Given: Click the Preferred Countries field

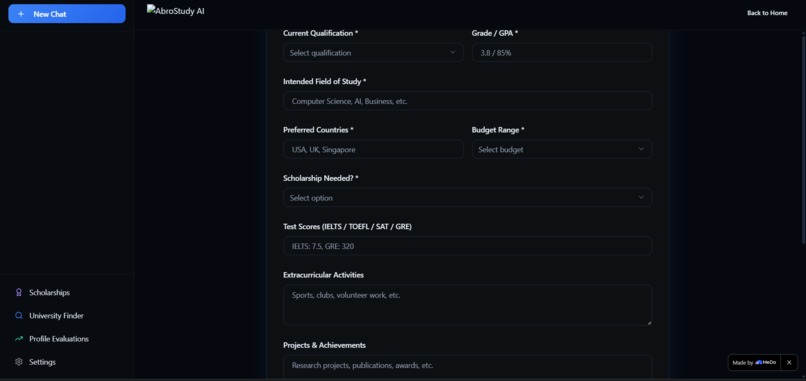Looking at the screenshot, I should tap(373, 150).
